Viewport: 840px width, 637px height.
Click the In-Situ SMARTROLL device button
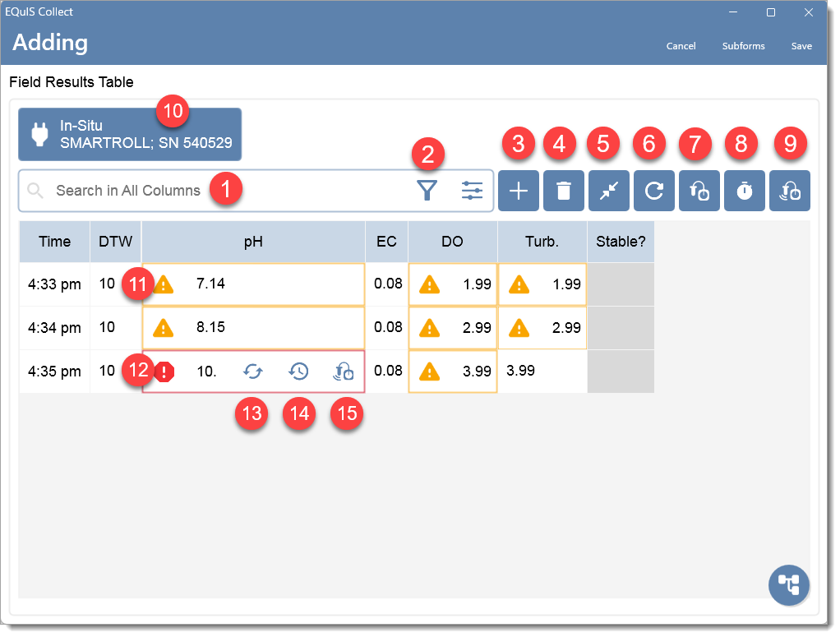(130, 135)
